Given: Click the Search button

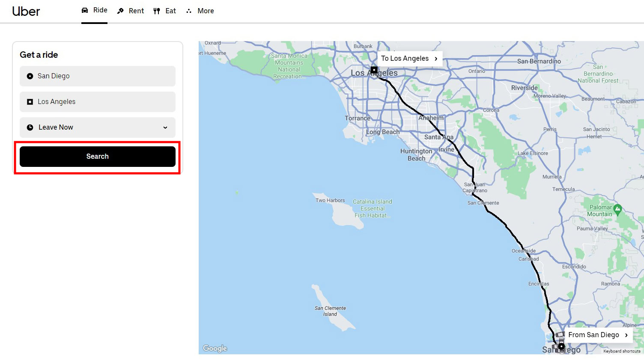Looking at the screenshot, I should coord(98,157).
